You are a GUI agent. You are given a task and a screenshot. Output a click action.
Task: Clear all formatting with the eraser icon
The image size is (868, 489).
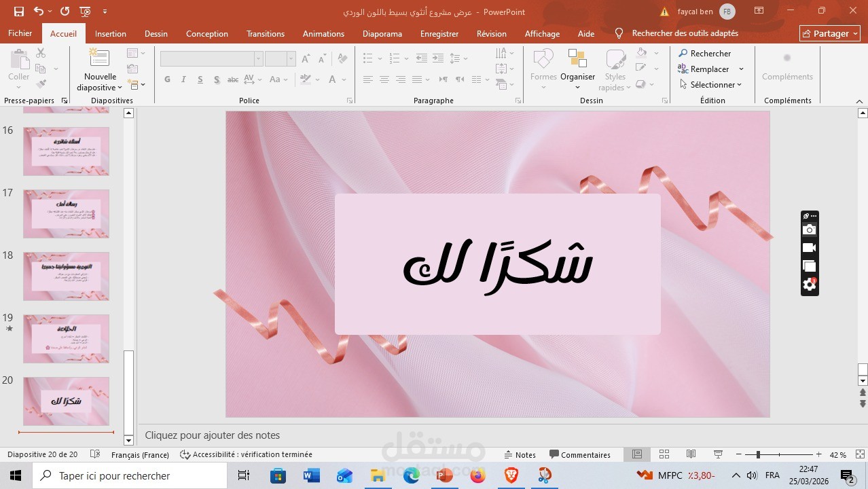(342, 58)
